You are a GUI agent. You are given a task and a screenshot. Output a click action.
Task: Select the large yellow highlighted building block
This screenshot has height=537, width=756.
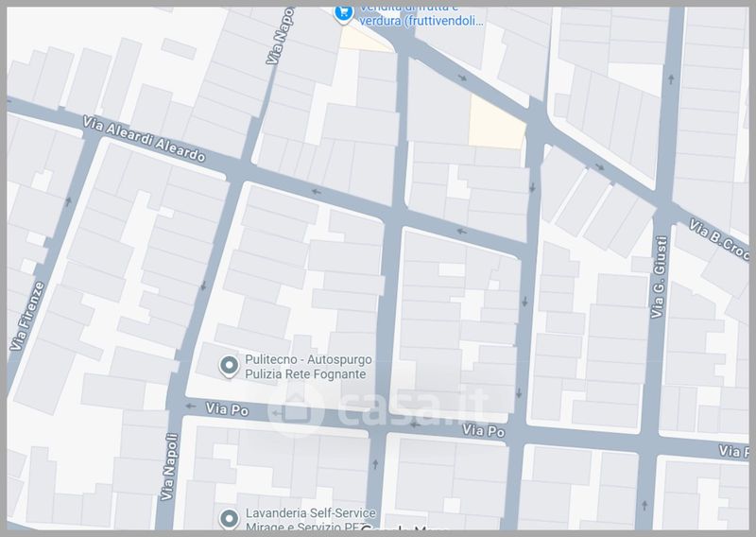coord(495,124)
